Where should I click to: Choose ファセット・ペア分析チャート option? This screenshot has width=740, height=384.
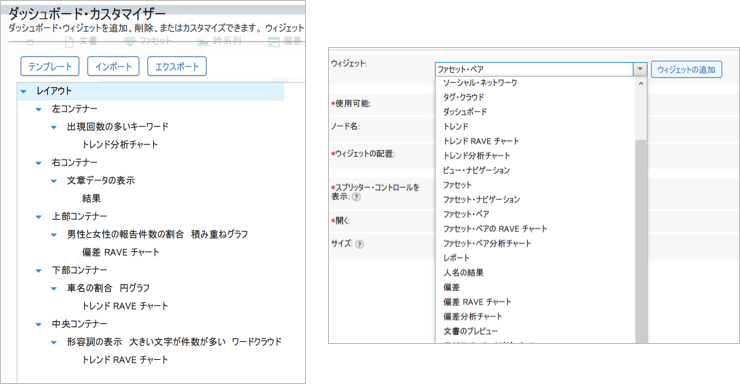[x=487, y=243]
